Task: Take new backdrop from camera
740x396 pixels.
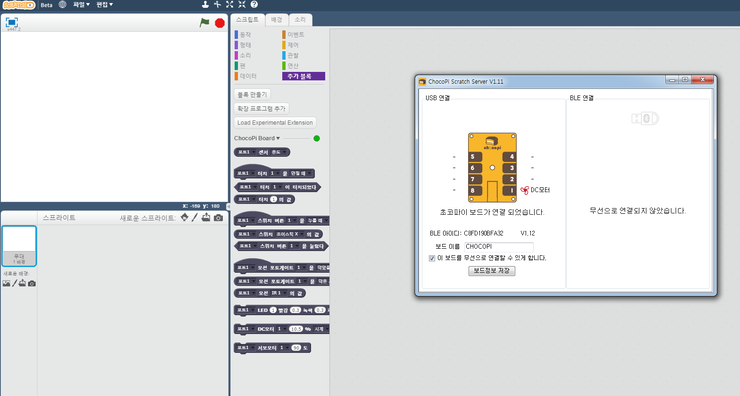Action: 32,283
